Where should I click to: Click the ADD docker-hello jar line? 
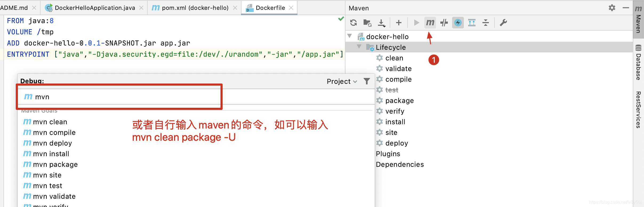pyautogui.click(x=98, y=43)
